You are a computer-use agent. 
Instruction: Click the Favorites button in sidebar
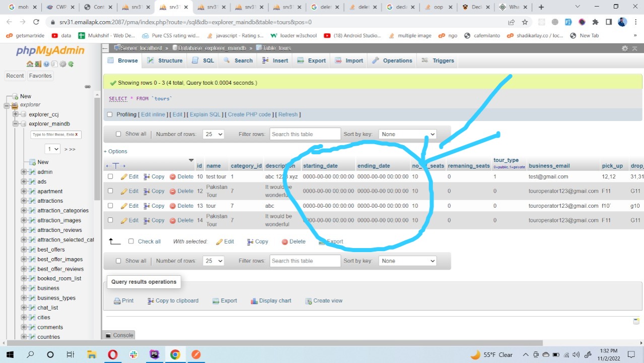pyautogui.click(x=40, y=76)
